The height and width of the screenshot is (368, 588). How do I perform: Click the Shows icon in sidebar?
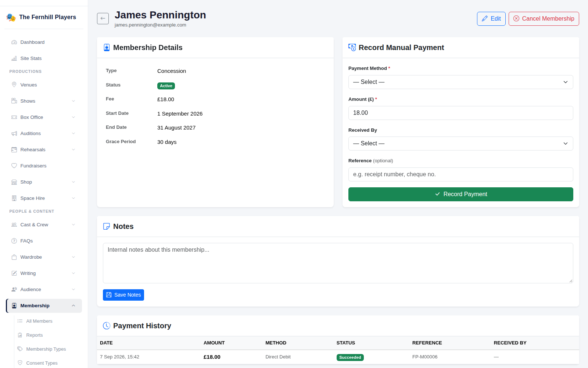[14, 101]
